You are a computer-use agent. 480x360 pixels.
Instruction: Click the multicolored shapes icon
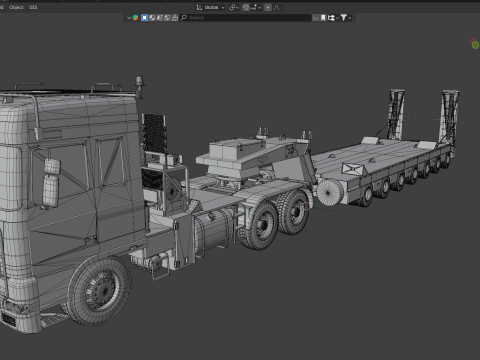[x=135, y=18]
